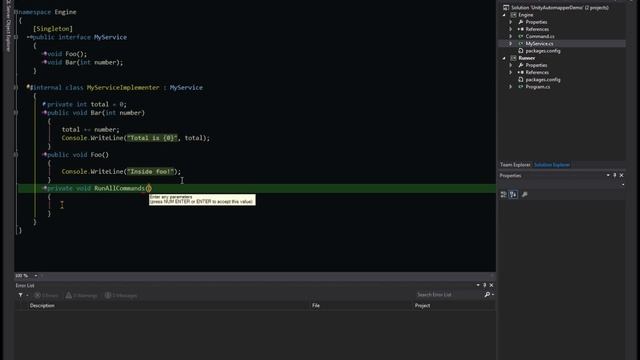Close the Error List panel

coord(491,285)
